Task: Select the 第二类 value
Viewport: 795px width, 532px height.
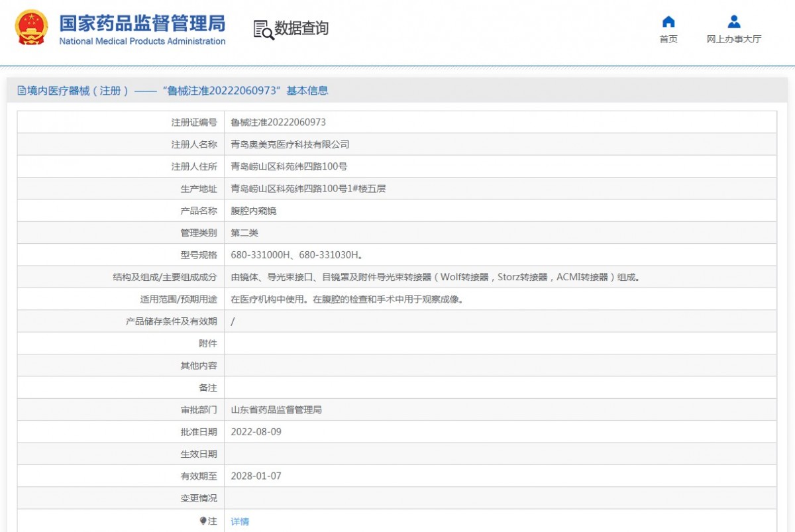Action: coord(244,233)
